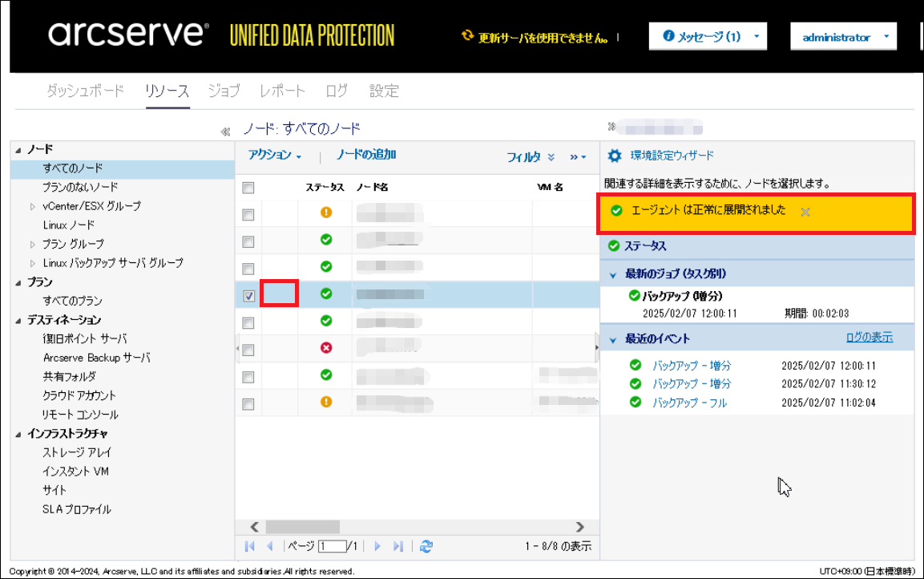Open the 環境設定ウィザード link
Image resolution: width=924 pixels, height=579 pixels.
pos(672,156)
